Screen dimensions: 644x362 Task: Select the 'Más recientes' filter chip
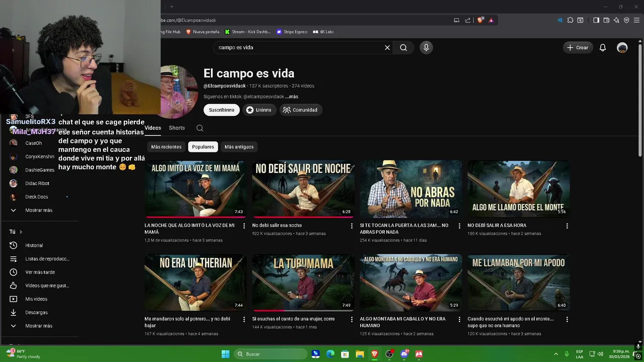[166, 147]
